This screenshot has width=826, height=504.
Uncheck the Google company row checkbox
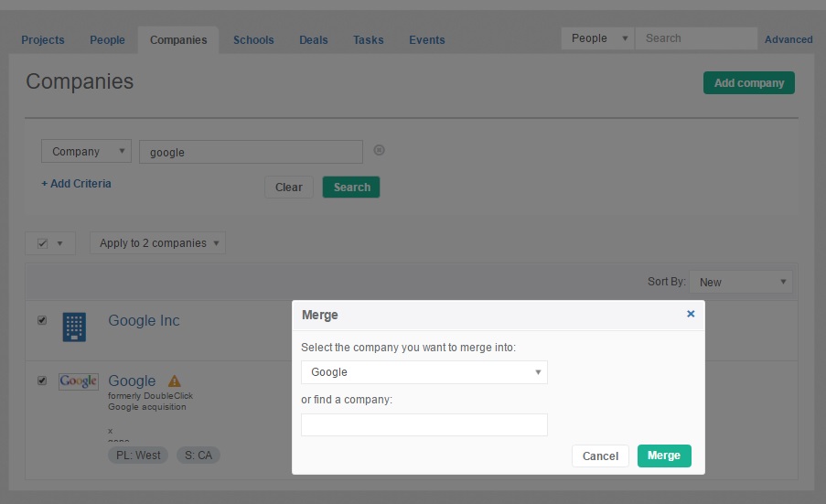click(x=42, y=381)
